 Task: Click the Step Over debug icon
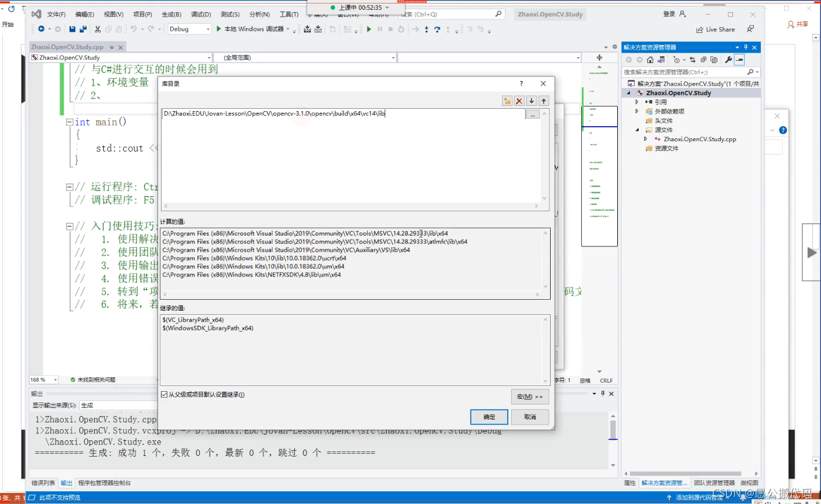(437, 29)
